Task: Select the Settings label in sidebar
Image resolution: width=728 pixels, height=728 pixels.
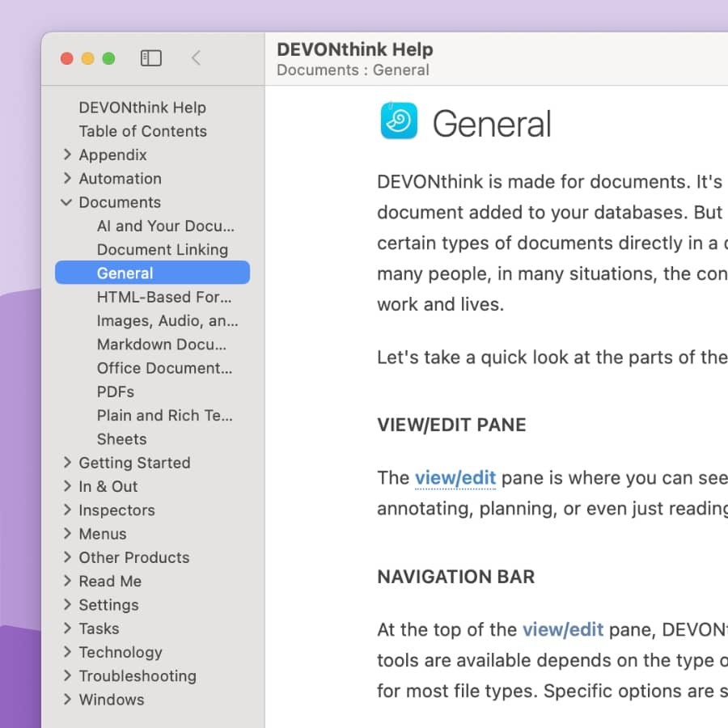Action: click(x=108, y=605)
